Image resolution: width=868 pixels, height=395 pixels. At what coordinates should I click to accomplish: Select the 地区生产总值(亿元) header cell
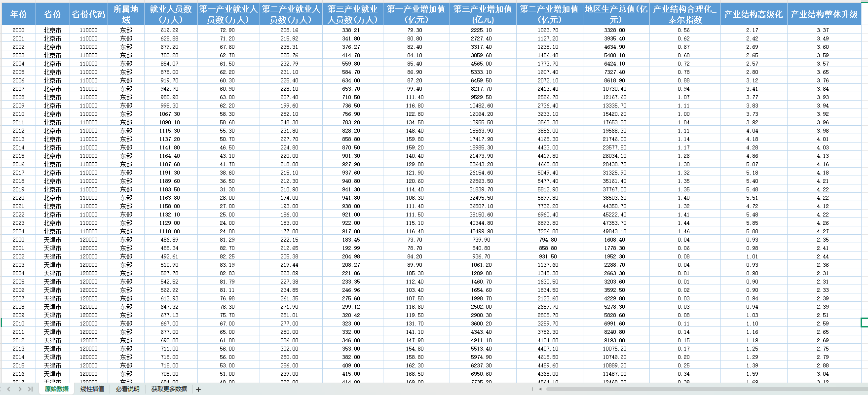pyautogui.click(x=616, y=14)
